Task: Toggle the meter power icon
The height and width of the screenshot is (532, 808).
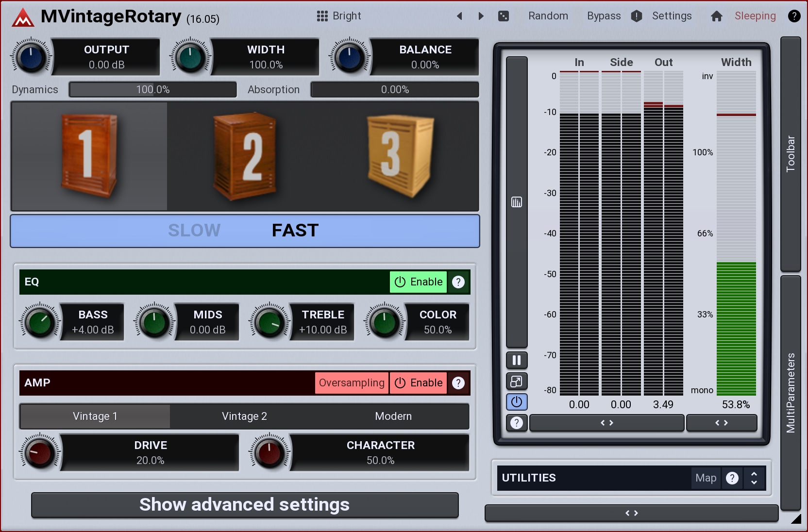Action: (517, 402)
